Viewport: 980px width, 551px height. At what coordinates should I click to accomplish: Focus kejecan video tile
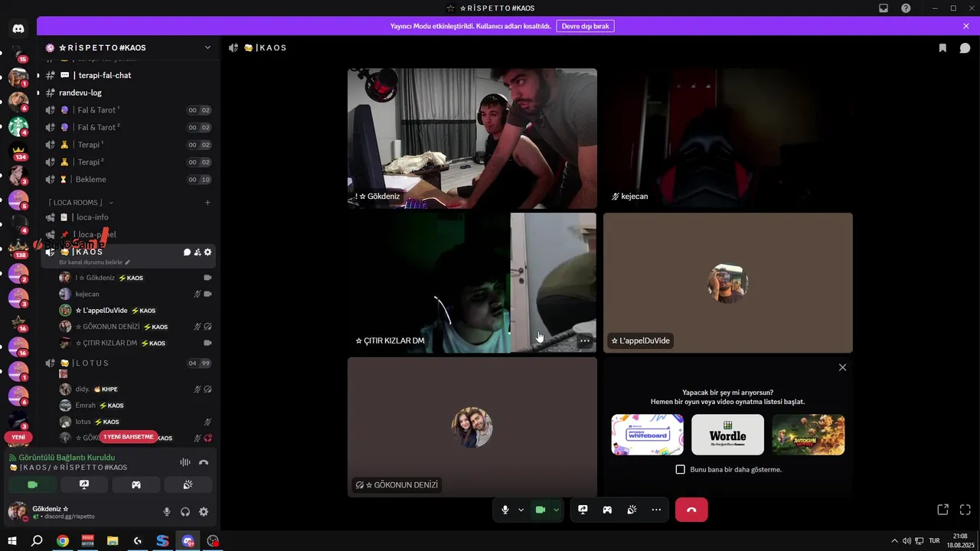728,139
